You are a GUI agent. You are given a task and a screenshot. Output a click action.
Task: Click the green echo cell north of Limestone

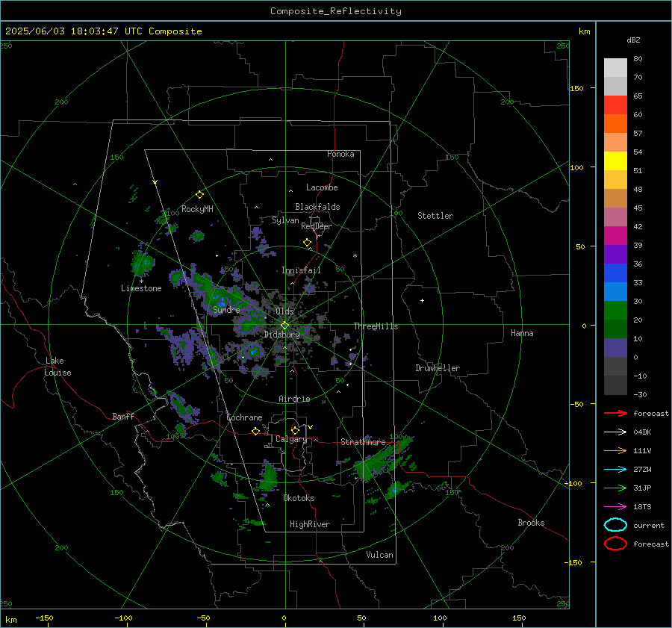click(x=143, y=263)
